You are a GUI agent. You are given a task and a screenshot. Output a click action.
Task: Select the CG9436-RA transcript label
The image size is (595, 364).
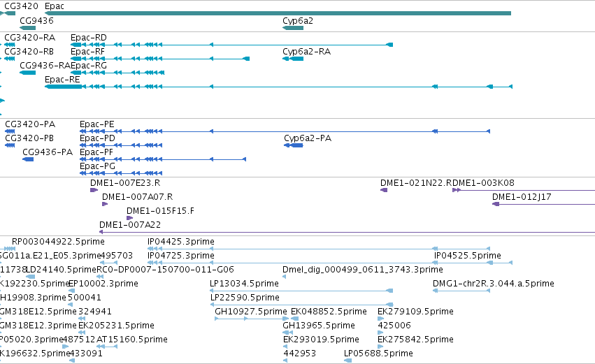[x=45, y=66]
